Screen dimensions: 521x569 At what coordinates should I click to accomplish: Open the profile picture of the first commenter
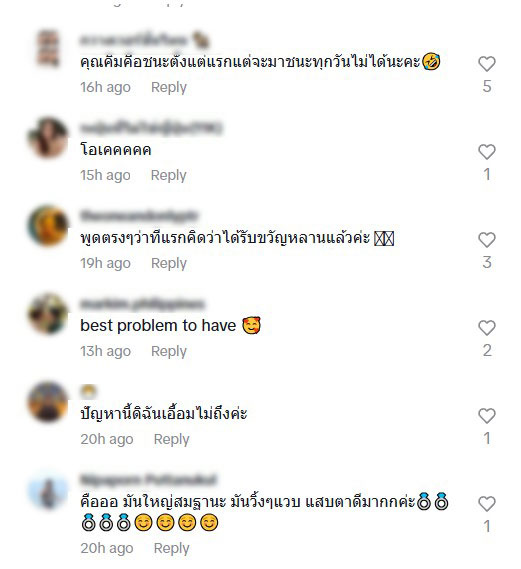pos(48,49)
